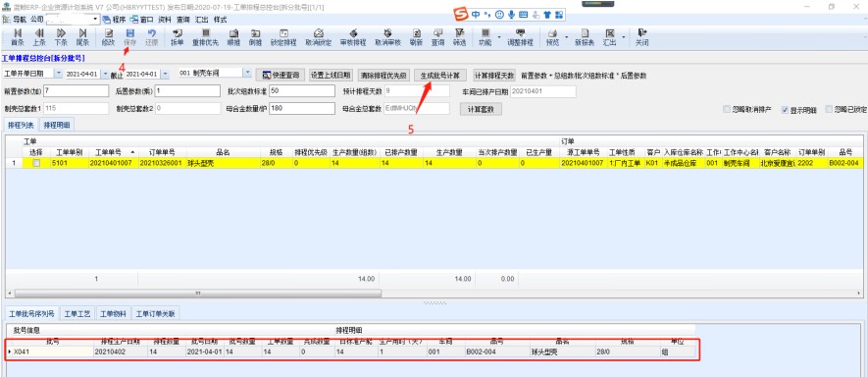
Task: Go to the previous record (上条)
Action: [x=39, y=37]
